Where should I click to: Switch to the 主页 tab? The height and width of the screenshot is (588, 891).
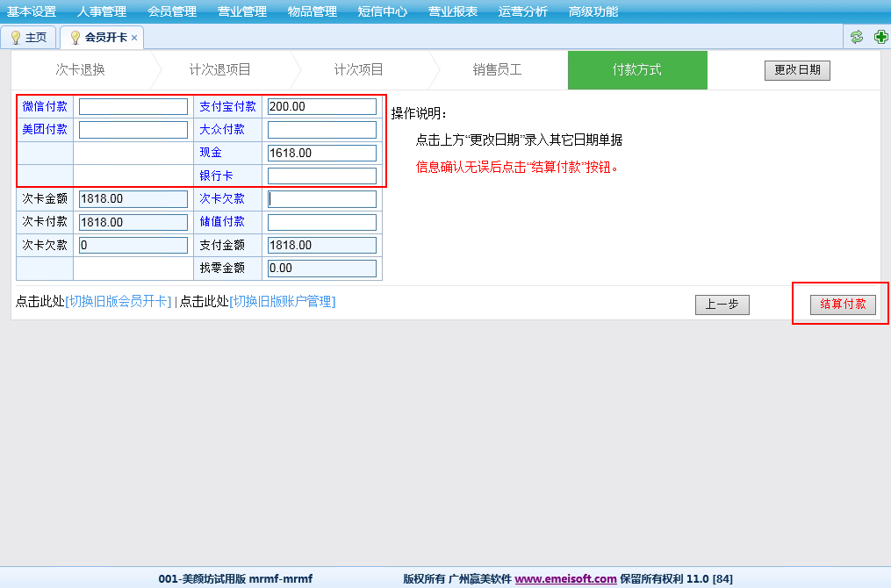click(29, 38)
